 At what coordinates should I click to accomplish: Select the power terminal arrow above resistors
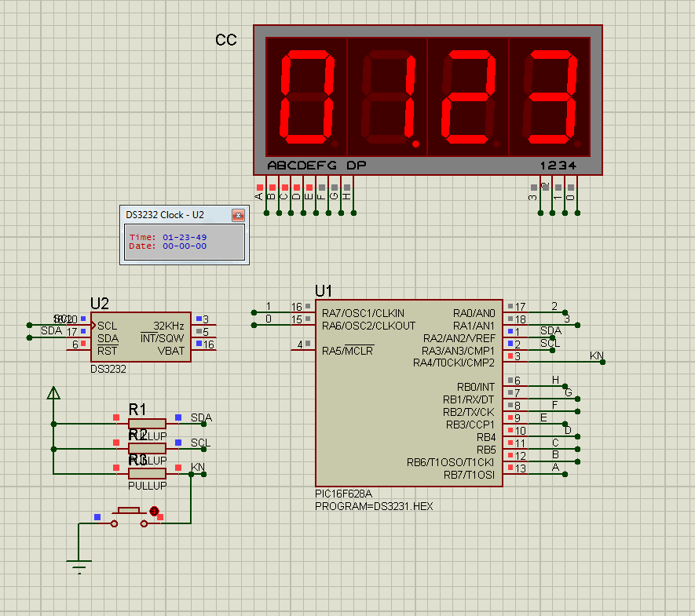point(53,394)
